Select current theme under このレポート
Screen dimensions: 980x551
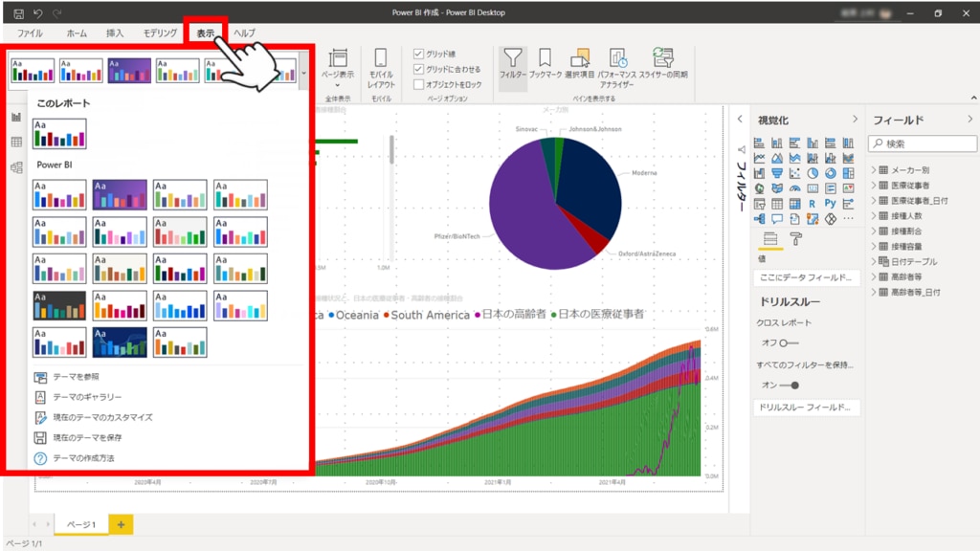click(x=59, y=134)
